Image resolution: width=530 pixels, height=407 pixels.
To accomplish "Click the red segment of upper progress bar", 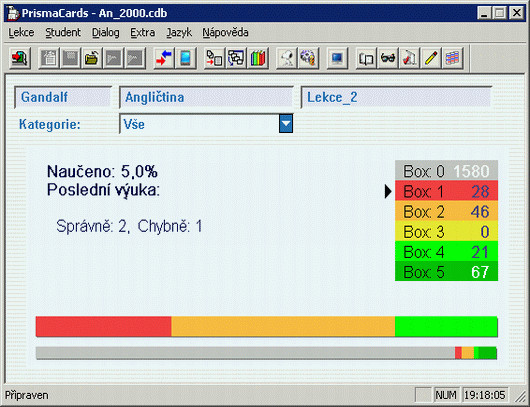I will tap(103, 327).
